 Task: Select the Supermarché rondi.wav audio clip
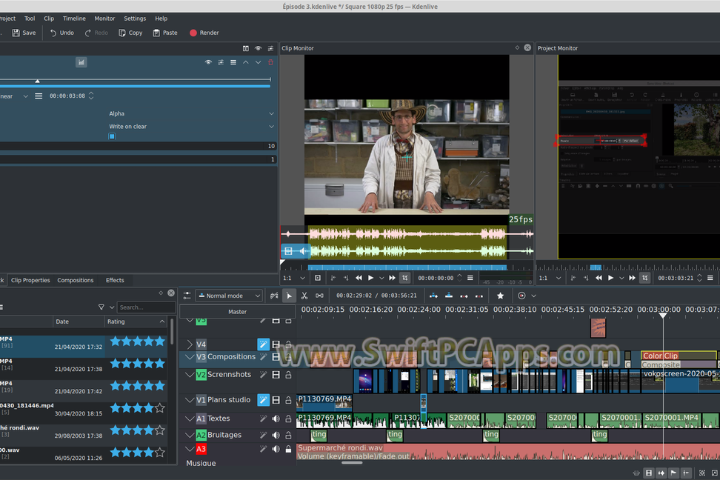click(x=508, y=452)
